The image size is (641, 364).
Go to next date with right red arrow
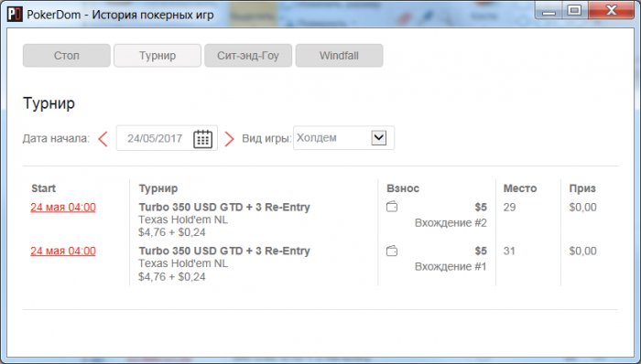[229, 139]
